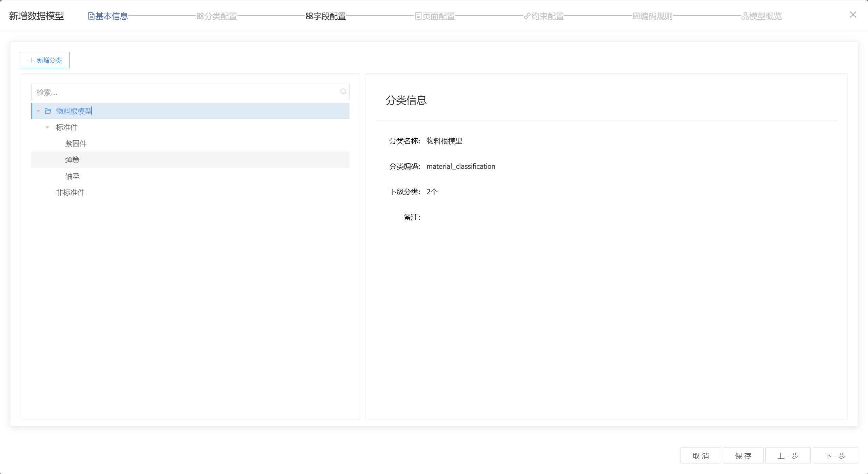Select the 紧固件 category

click(76, 144)
